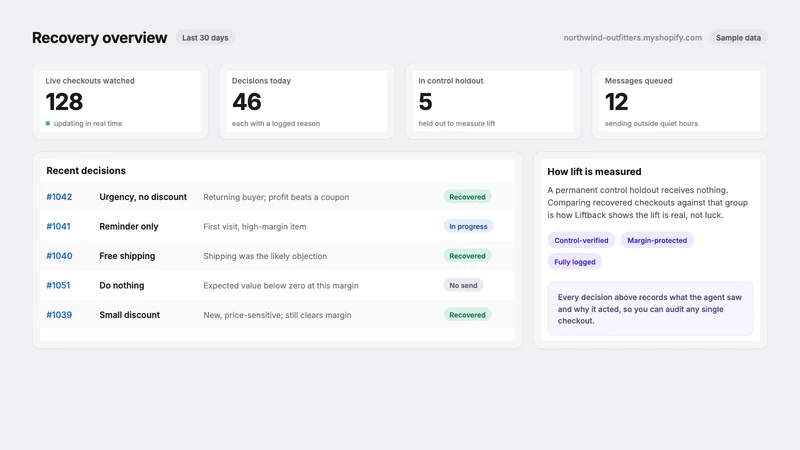
Task: Click the green real-time status dot
Action: [x=48, y=123]
